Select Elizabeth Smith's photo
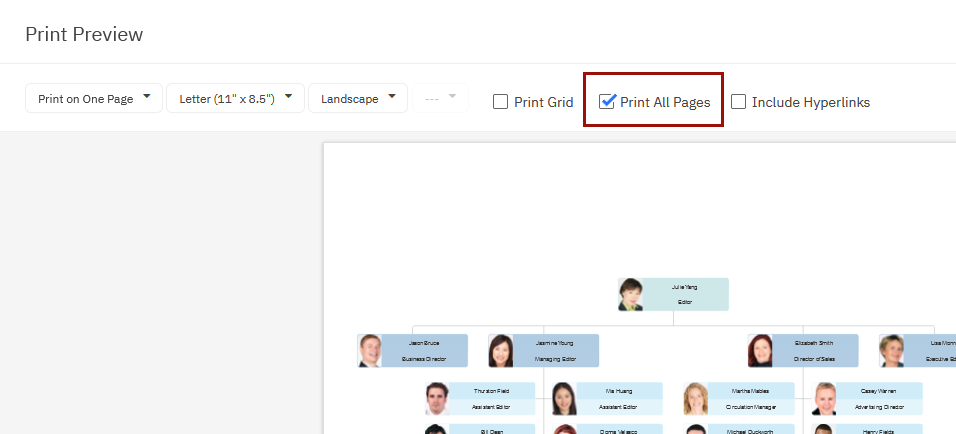956x434 pixels. [x=760, y=351]
